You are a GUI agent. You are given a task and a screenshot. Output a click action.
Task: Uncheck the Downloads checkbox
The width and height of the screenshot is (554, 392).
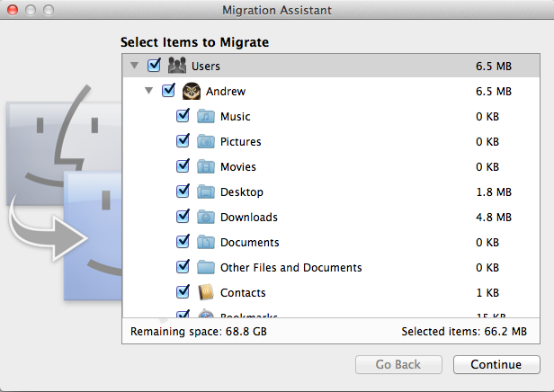click(183, 217)
